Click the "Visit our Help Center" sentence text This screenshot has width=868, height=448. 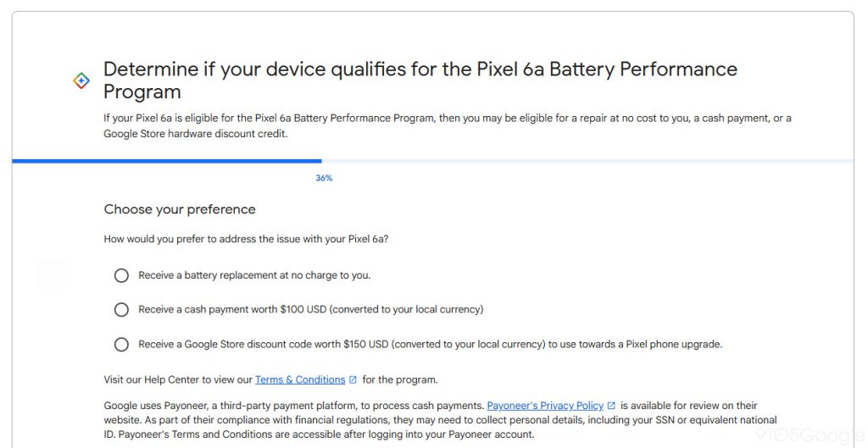178,380
